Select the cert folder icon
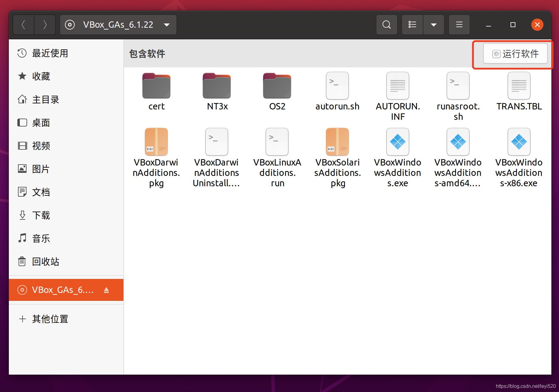The height and width of the screenshot is (392, 559). point(156,86)
